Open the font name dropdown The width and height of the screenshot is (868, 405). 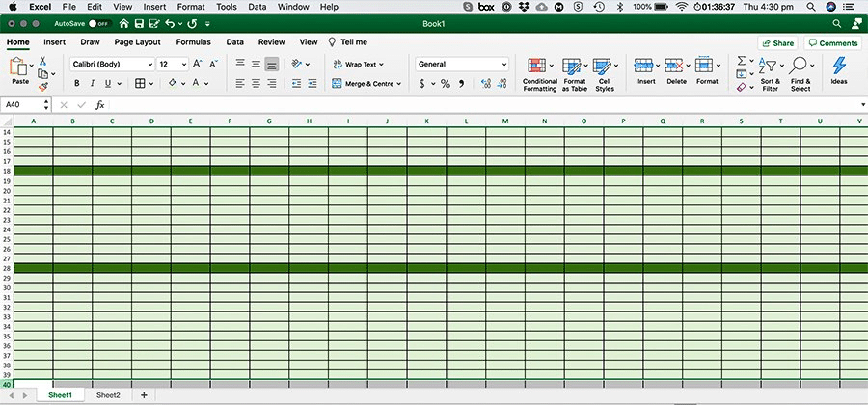[150, 65]
